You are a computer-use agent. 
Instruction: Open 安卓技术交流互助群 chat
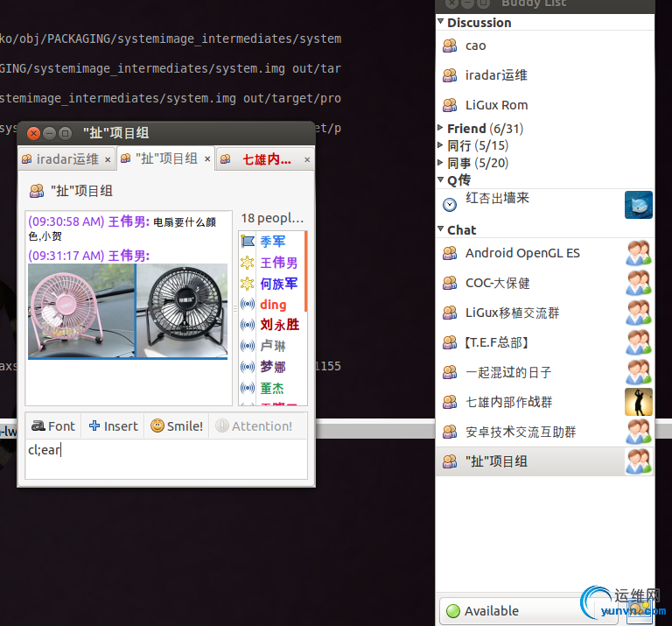[x=545, y=432]
